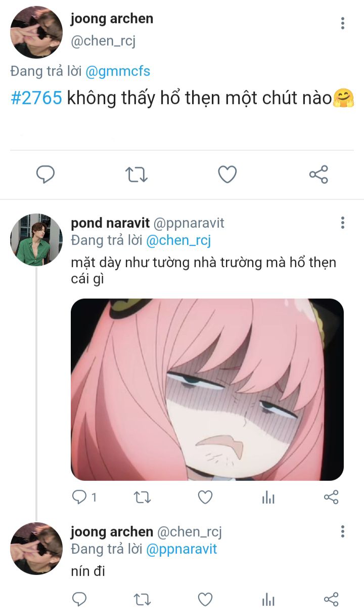Viewport: 364px width, 615px height.
Task: Open more options on pond naravit's reply
Action: pyautogui.click(x=343, y=223)
